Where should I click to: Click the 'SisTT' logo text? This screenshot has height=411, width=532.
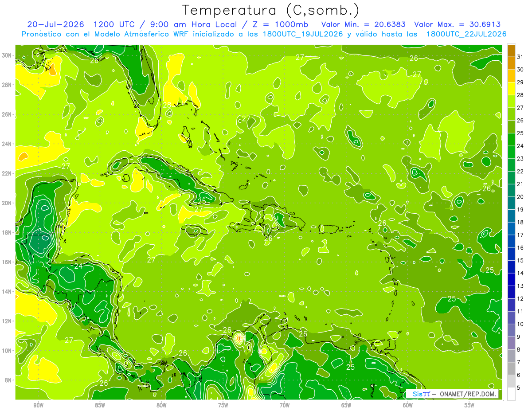point(421,394)
